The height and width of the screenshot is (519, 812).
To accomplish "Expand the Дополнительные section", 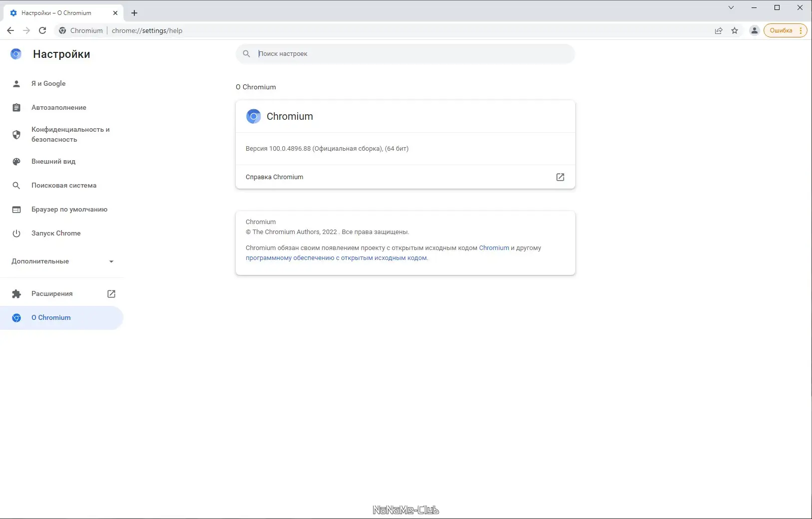I will (x=61, y=261).
